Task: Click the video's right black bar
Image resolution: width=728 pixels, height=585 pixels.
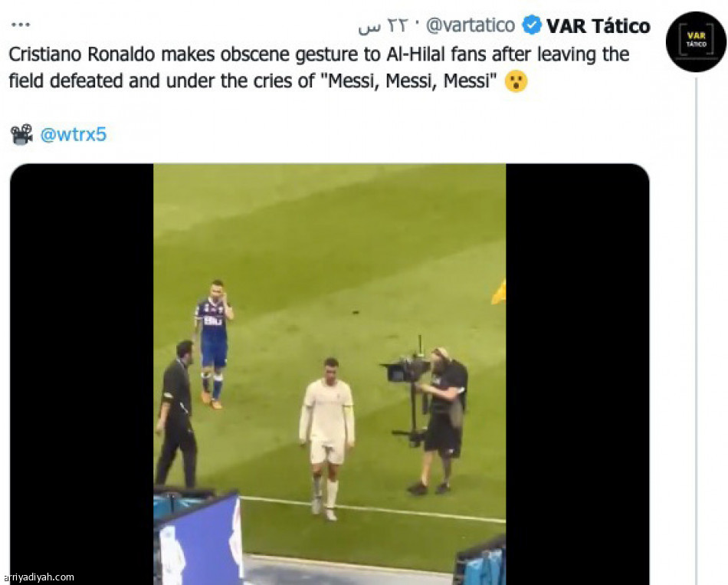Action: pyautogui.click(x=576, y=368)
